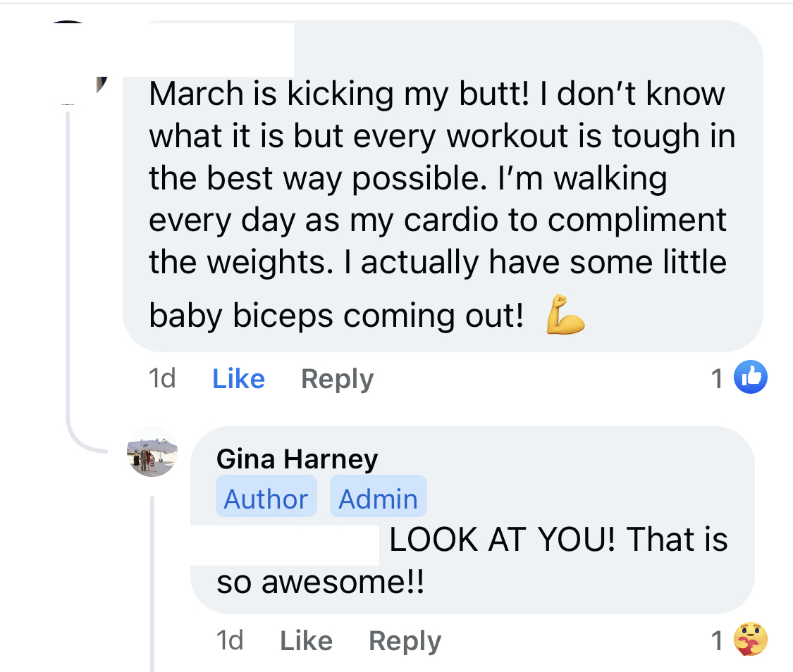Click the flexed biceps emoji
This screenshot has width=793, height=672.
tap(565, 316)
